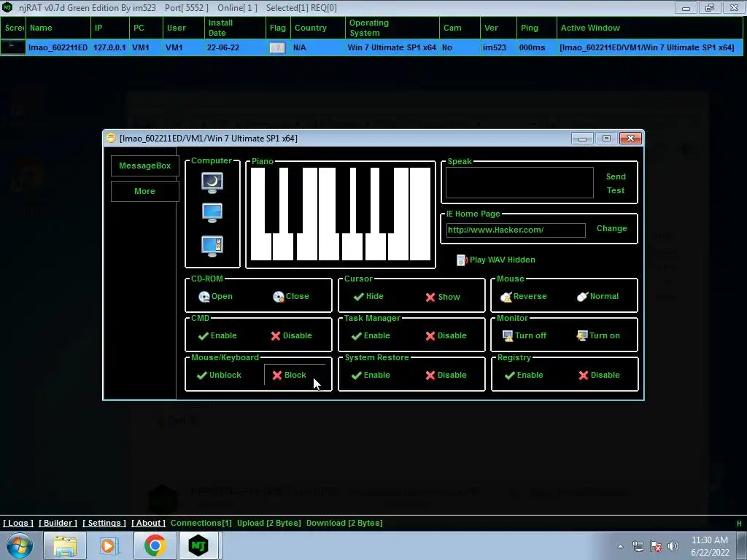Click the Country column header
The image size is (747, 560).
pos(318,28)
